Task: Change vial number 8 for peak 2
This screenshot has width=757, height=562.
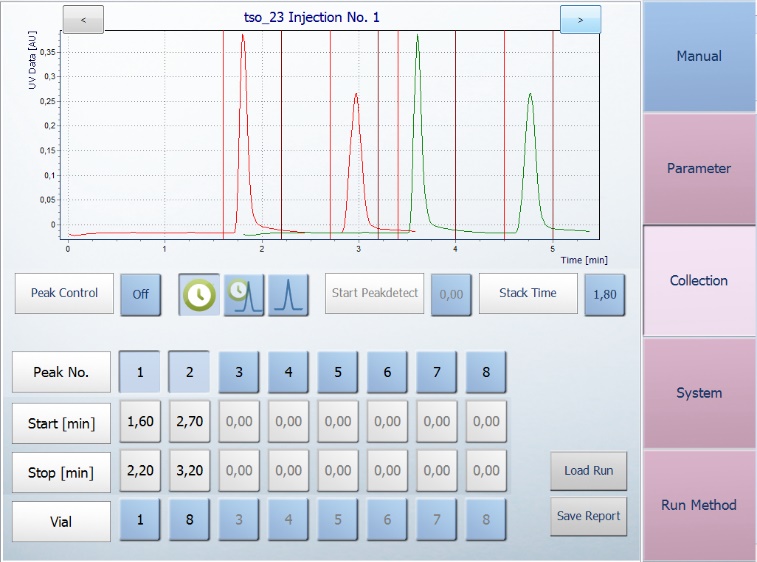Action: tap(189, 520)
